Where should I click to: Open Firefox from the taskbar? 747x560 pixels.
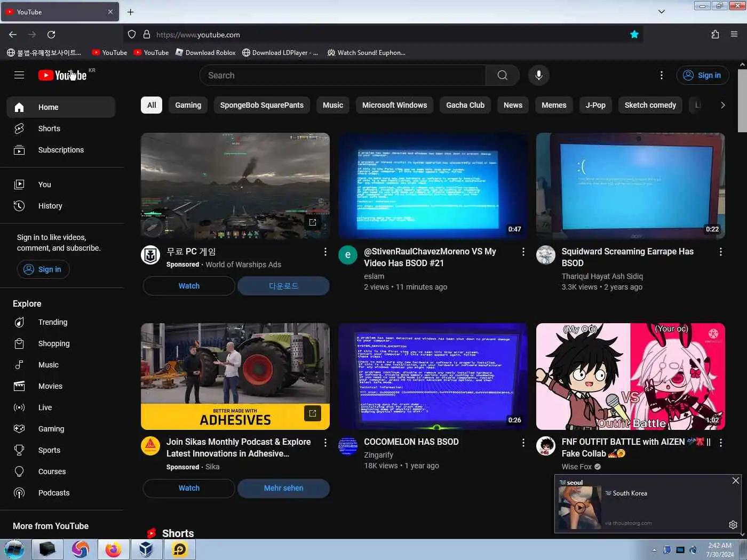tap(113, 549)
